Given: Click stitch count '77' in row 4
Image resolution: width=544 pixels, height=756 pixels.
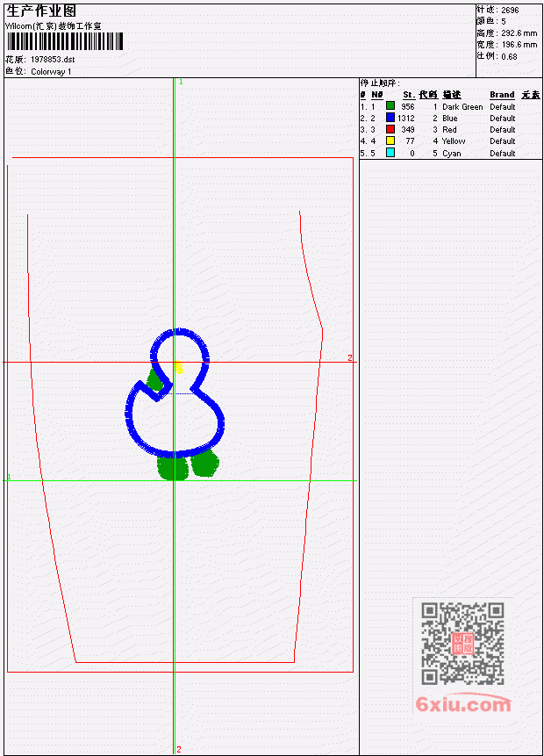Looking at the screenshot, I should coord(410,140).
